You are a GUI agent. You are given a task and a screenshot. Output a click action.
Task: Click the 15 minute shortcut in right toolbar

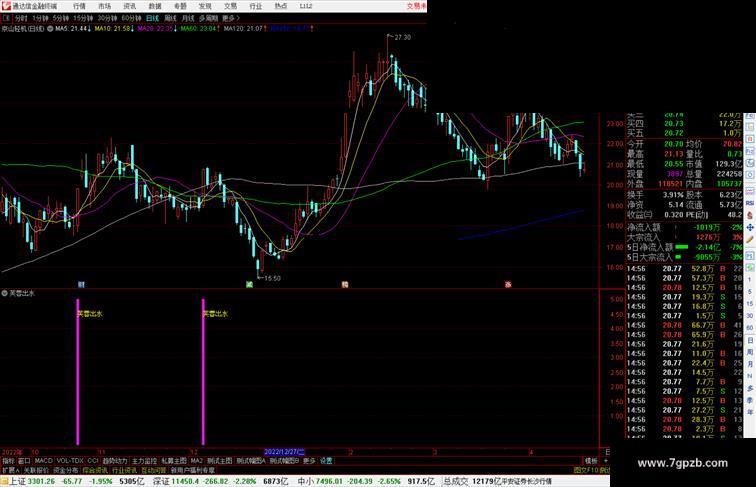click(750, 304)
